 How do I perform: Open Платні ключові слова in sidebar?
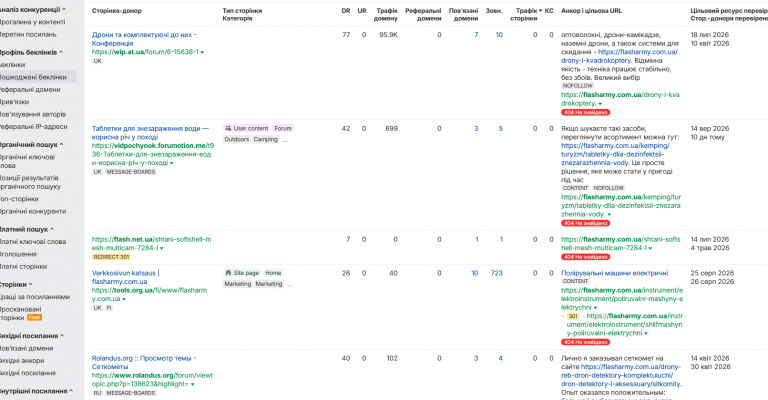[x=33, y=242]
